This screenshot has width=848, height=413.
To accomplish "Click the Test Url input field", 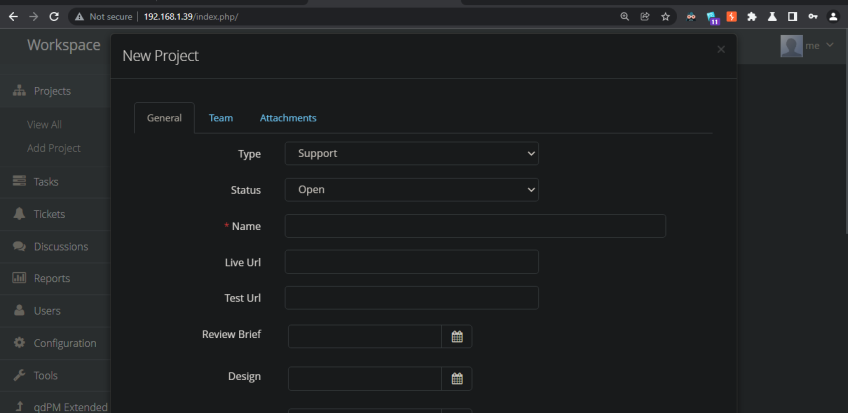I will pyautogui.click(x=412, y=298).
